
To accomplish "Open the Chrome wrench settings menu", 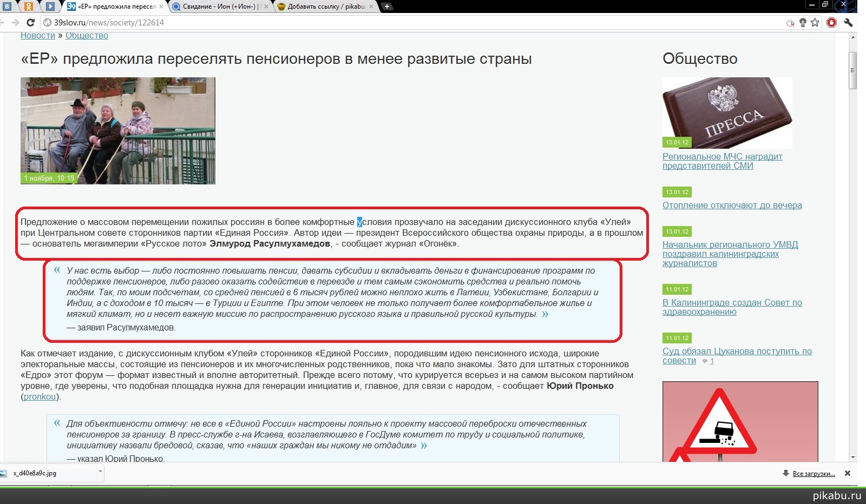I will pos(848,23).
